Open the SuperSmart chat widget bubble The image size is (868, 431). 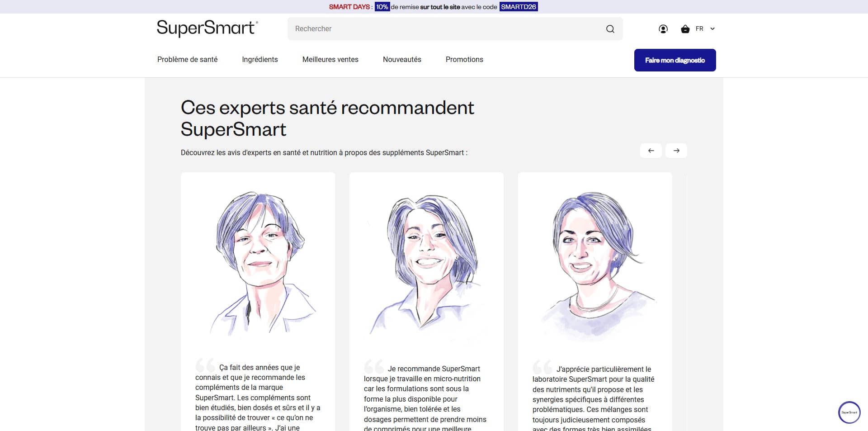tap(849, 412)
